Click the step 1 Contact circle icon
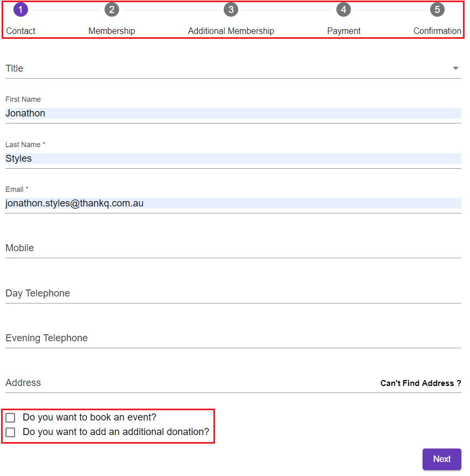470x476 pixels. (20, 9)
